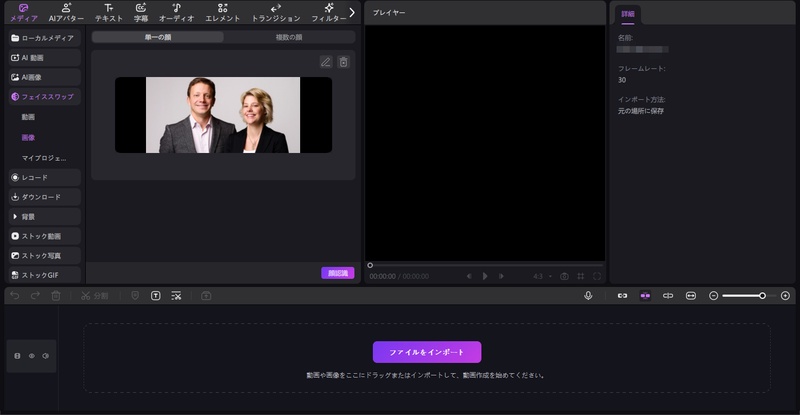Step forward one frame in player
Screen dimensions: 800x415
coord(502,276)
